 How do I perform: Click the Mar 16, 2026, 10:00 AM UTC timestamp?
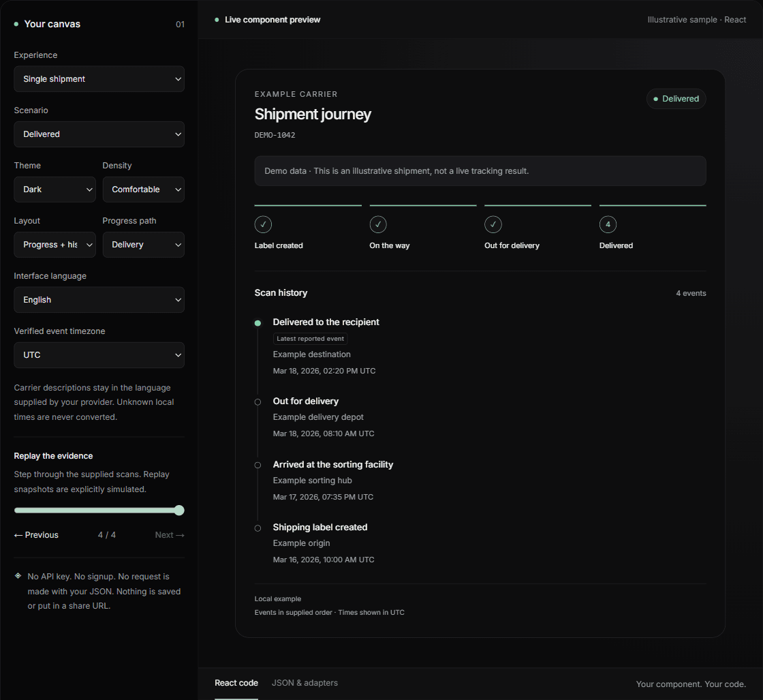click(x=324, y=560)
